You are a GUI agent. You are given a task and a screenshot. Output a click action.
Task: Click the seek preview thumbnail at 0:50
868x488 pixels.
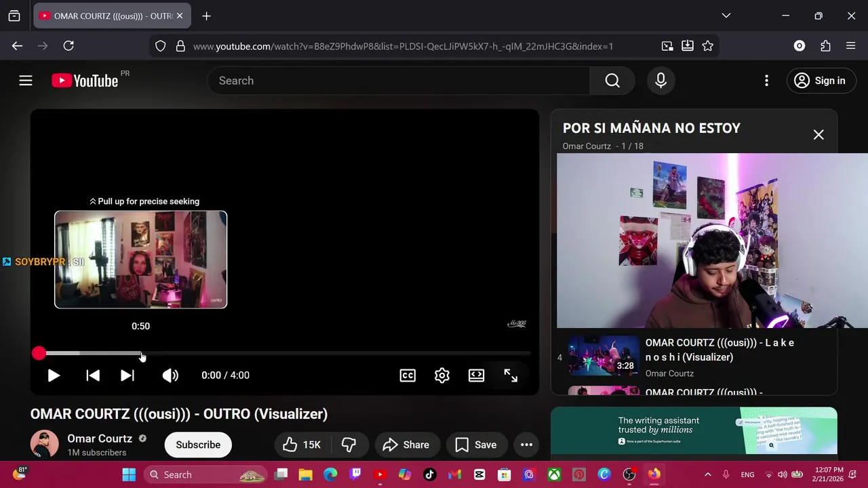pos(140,260)
